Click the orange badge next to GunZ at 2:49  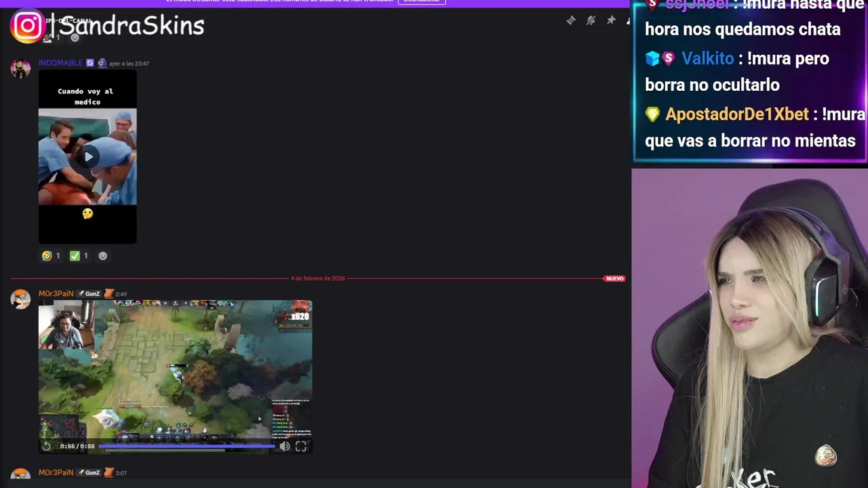point(108,293)
